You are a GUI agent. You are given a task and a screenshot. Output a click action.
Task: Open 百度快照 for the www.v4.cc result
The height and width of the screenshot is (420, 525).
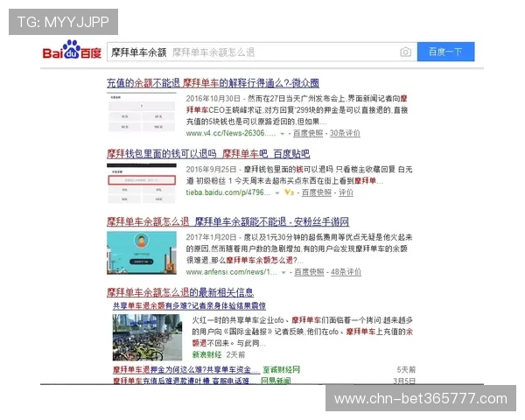pos(308,133)
